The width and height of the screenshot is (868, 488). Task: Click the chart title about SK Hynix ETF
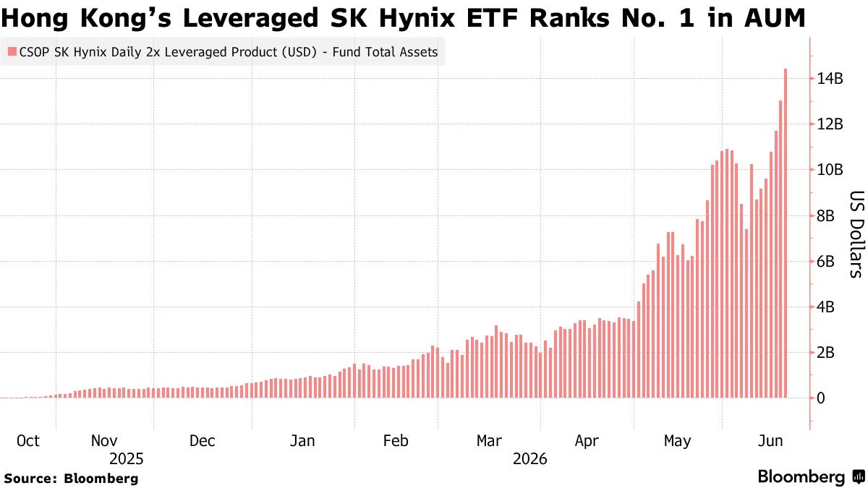tap(404, 17)
